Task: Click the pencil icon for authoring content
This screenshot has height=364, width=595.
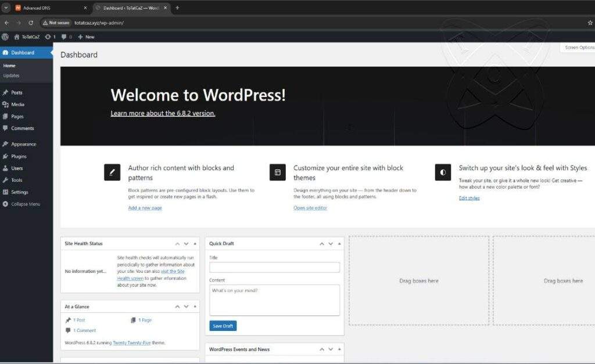Action: coord(112,172)
